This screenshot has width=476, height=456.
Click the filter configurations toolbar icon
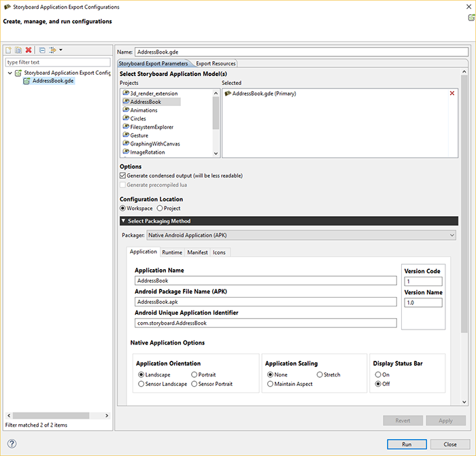point(52,50)
